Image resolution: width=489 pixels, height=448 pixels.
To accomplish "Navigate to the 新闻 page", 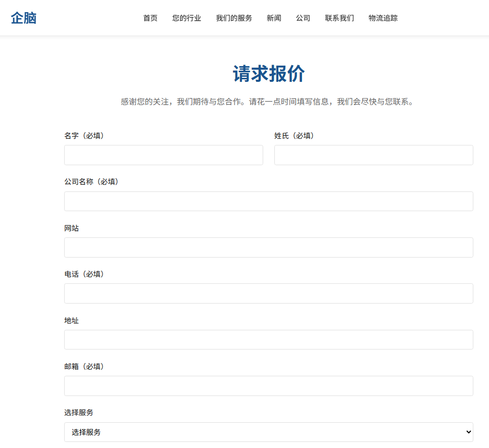I will [274, 18].
